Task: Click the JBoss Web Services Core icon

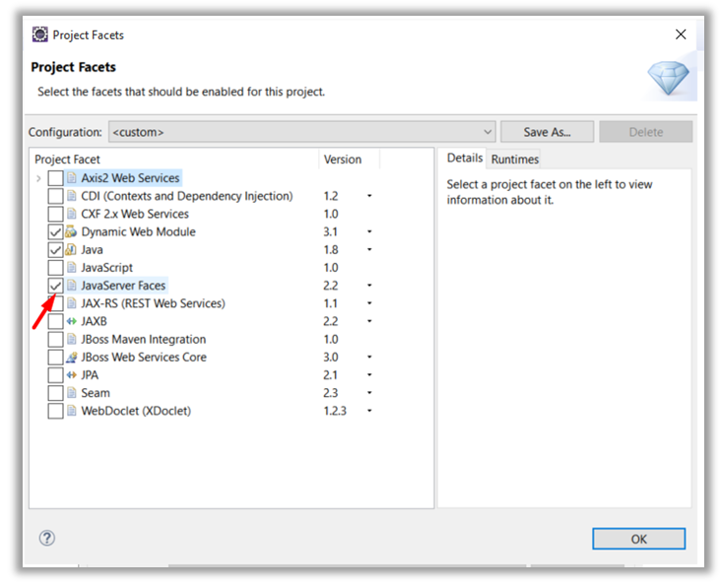Action: (x=71, y=358)
